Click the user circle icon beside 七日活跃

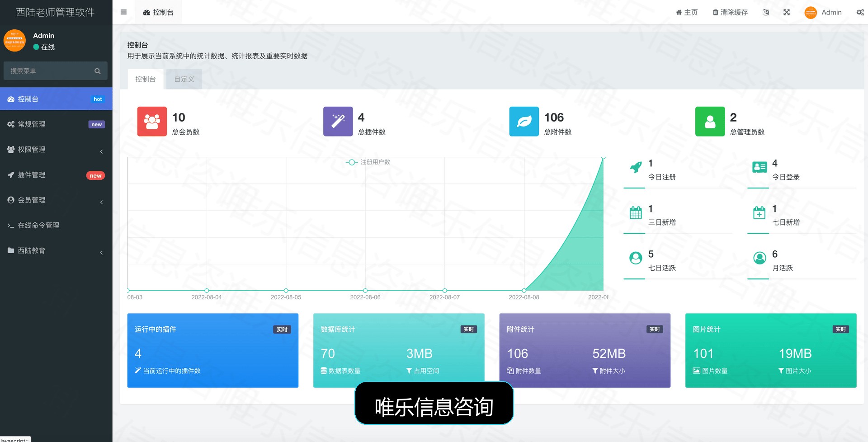click(x=636, y=258)
